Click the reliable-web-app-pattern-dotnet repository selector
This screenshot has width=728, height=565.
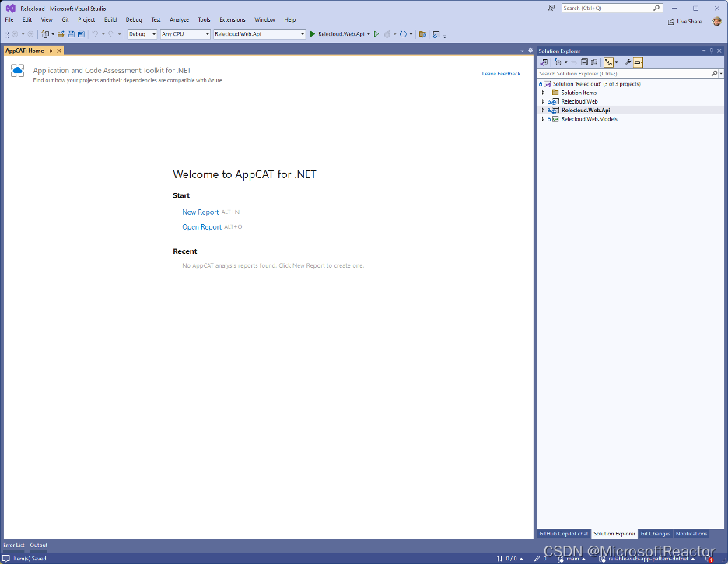647,559
